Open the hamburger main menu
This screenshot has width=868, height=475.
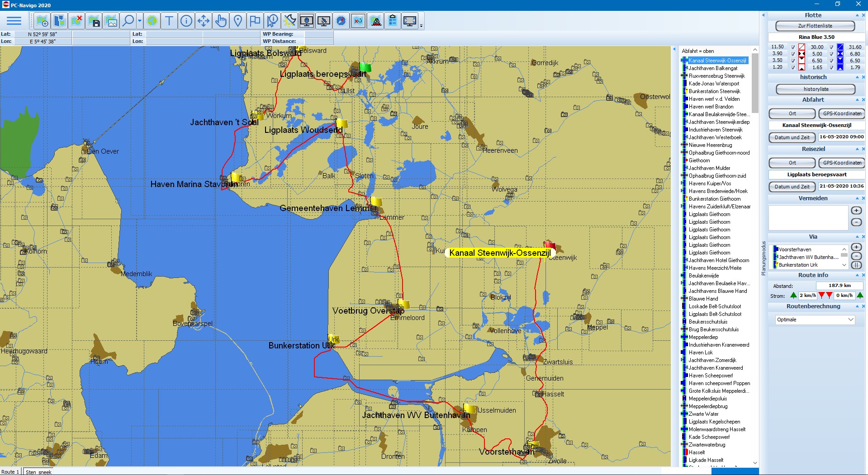14,21
